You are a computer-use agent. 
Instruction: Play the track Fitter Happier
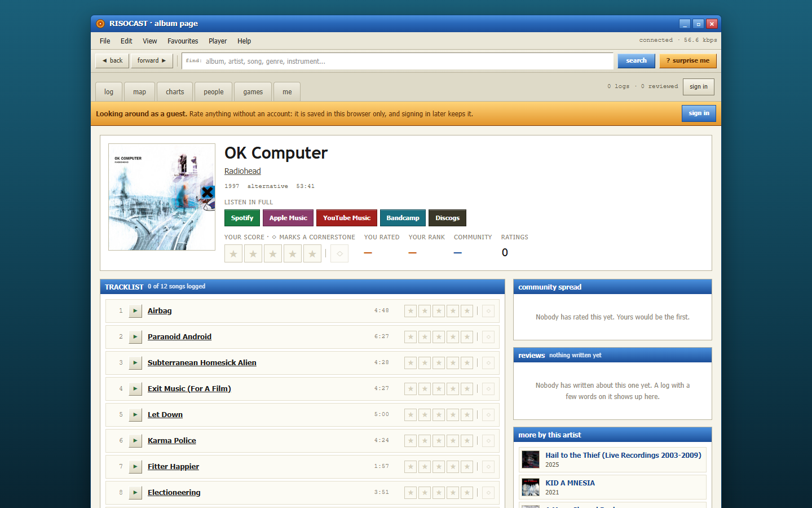[x=135, y=467]
